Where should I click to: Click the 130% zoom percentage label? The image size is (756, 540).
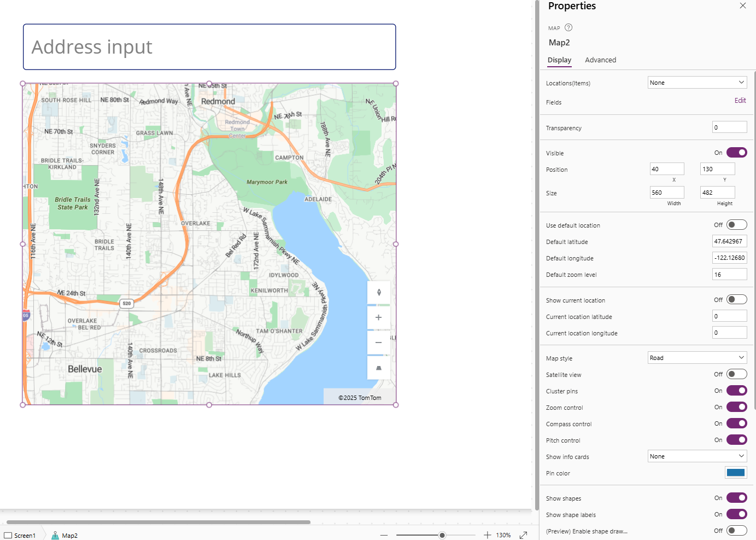pyautogui.click(x=503, y=536)
